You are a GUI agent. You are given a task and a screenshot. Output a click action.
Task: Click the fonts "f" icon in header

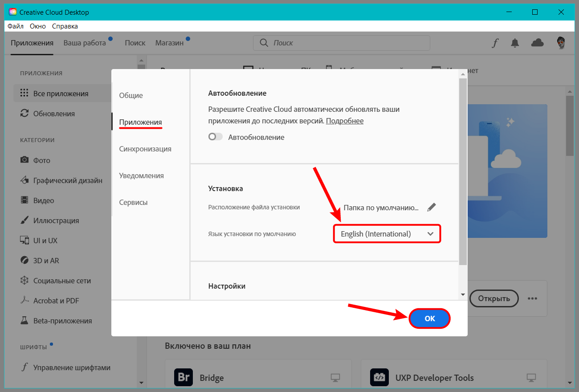tap(495, 43)
